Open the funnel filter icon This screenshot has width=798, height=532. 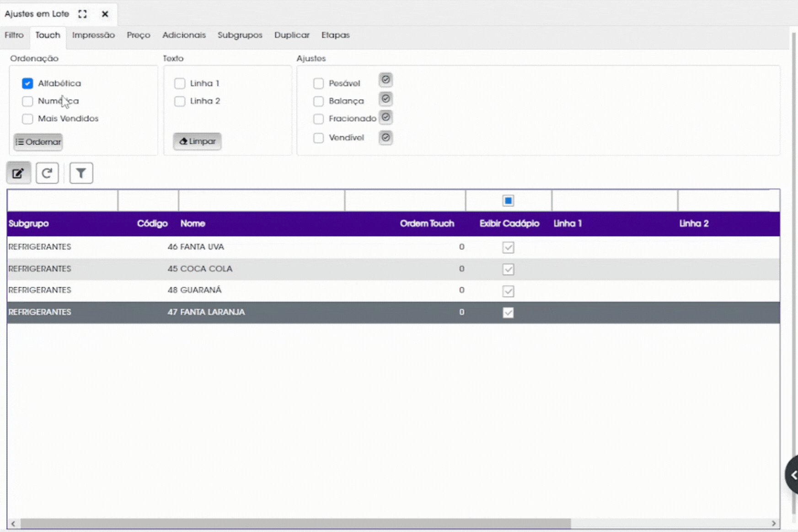click(81, 173)
